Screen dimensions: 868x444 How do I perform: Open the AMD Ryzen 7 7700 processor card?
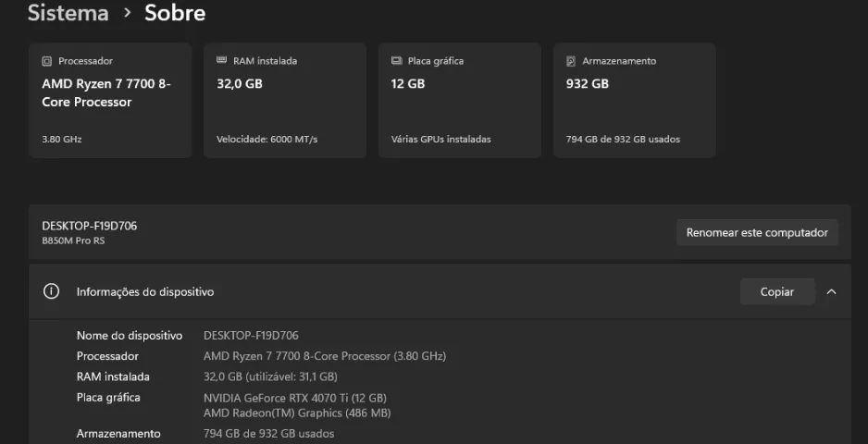[x=110, y=100]
